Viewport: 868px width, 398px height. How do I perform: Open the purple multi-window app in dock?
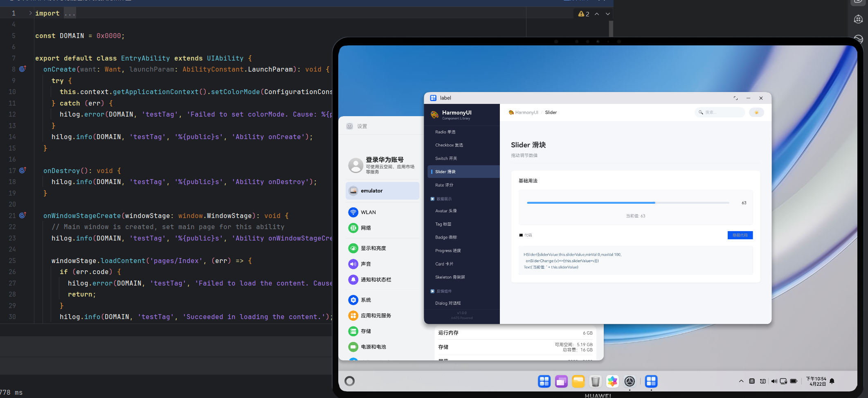pos(561,382)
